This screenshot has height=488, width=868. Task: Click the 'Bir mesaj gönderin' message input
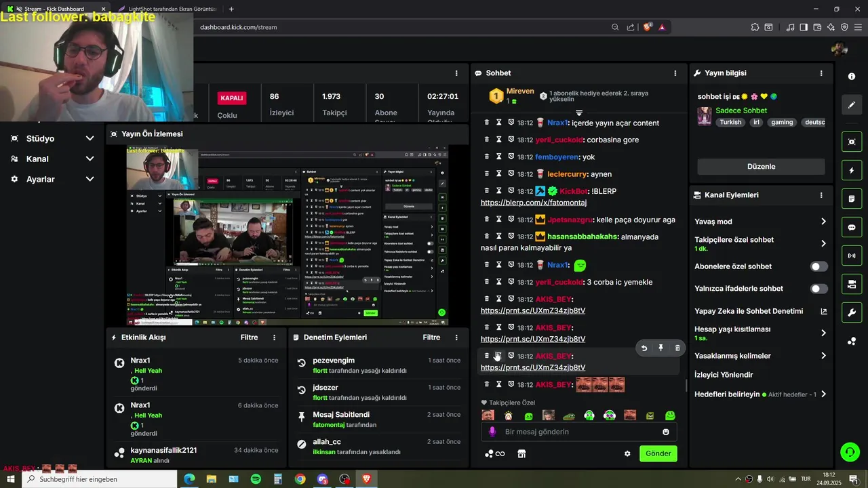tap(580, 432)
